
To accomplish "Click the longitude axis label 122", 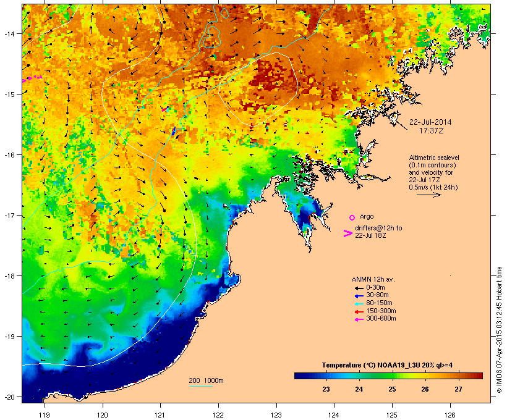I will point(218,415).
